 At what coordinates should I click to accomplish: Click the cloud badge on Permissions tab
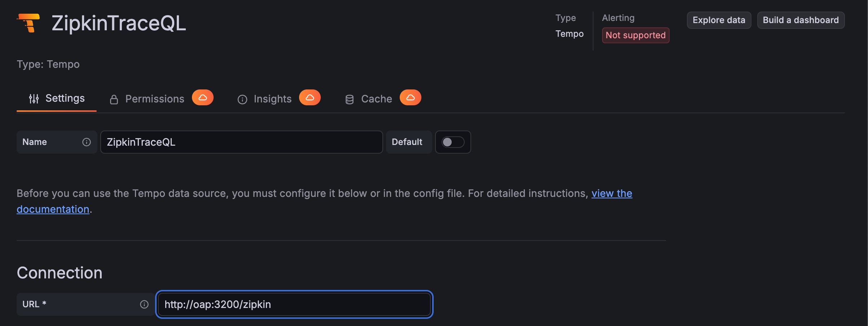(x=203, y=97)
